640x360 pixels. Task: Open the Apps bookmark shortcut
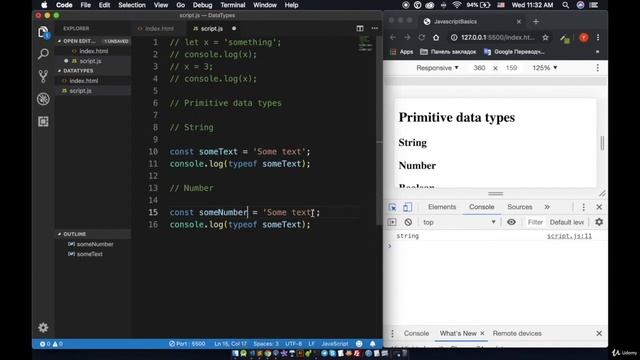point(401,52)
